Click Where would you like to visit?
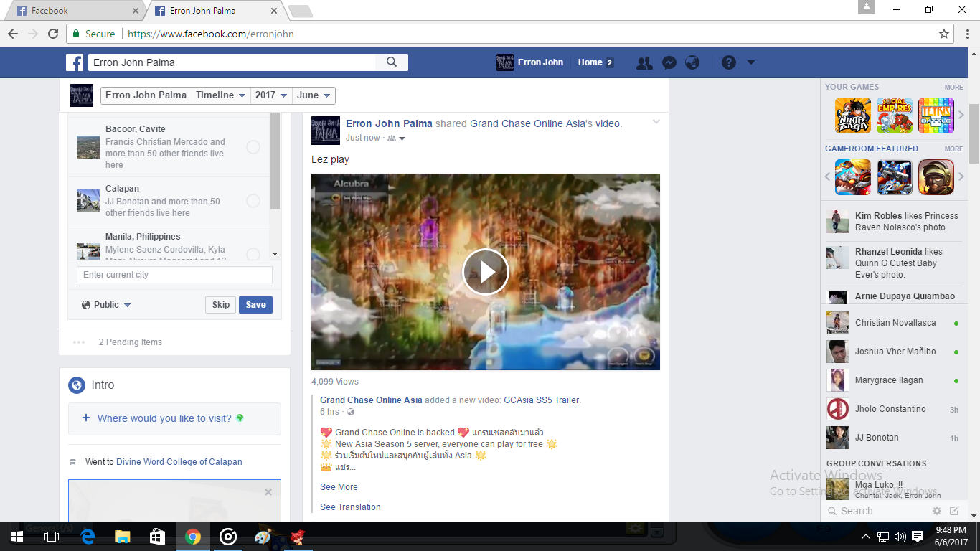Viewport: 980px width, 551px height. tap(164, 418)
